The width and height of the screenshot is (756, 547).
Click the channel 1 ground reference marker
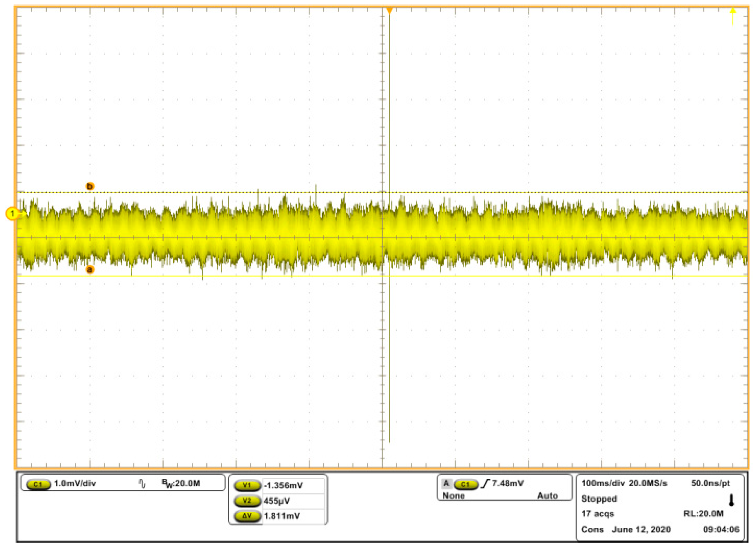[x=13, y=213]
